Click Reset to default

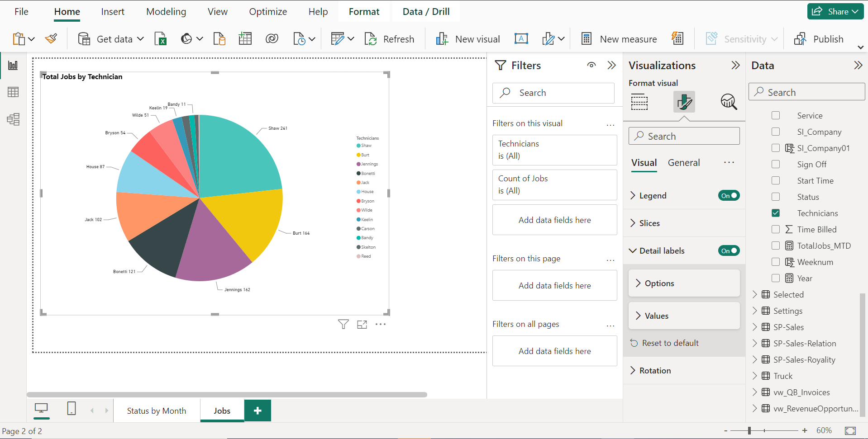click(665, 343)
